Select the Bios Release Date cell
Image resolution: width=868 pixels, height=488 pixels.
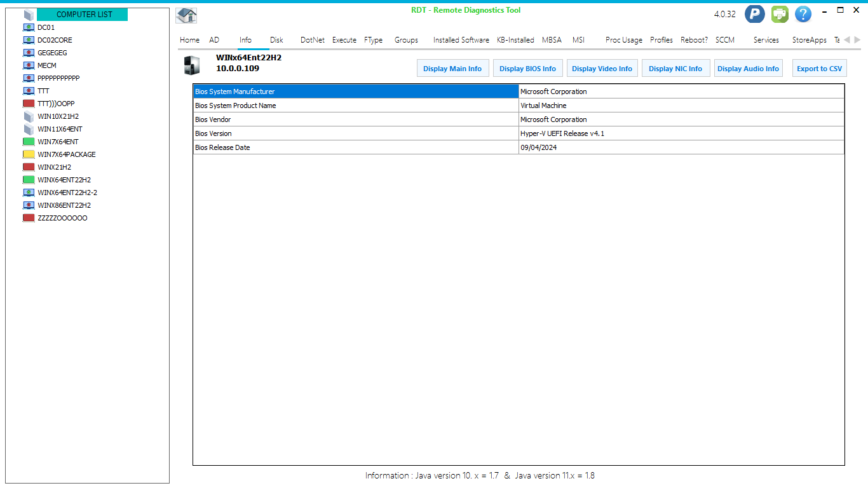[356, 147]
